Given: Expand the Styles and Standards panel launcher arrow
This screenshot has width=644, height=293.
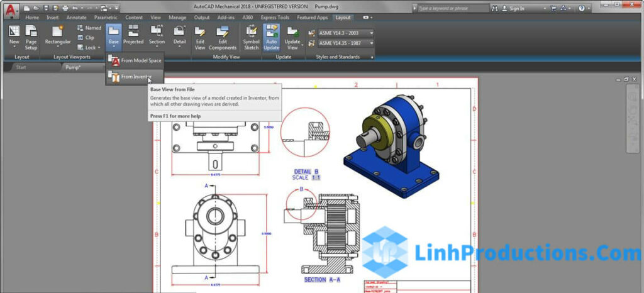Looking at the screenshot, I should pyautogui.click(x=372, y=57).
